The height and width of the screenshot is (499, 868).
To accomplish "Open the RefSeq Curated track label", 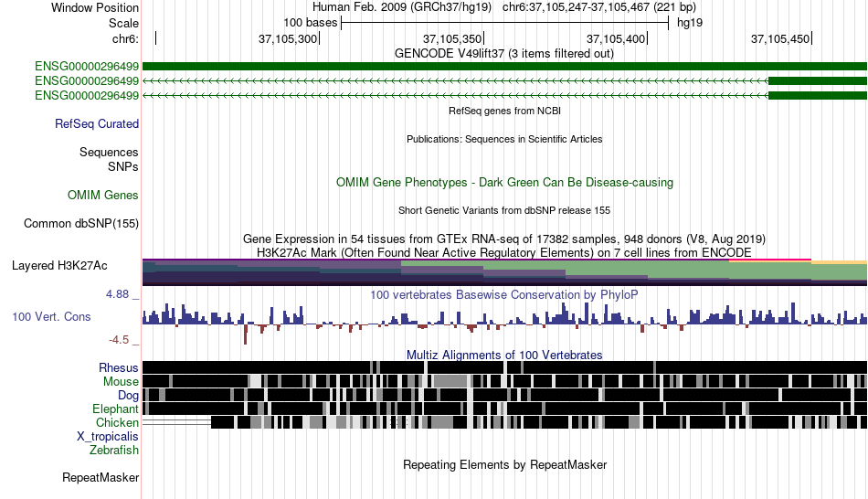I will tap(96, 123).
